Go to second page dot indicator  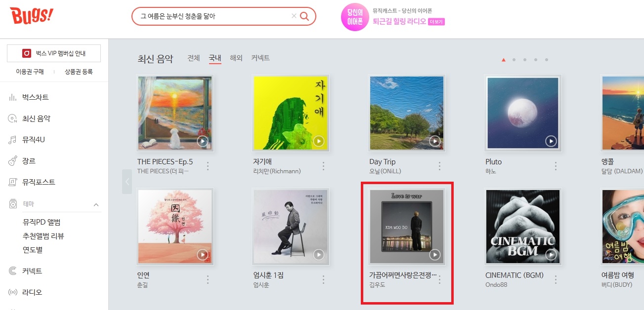(x=514, y=60)
